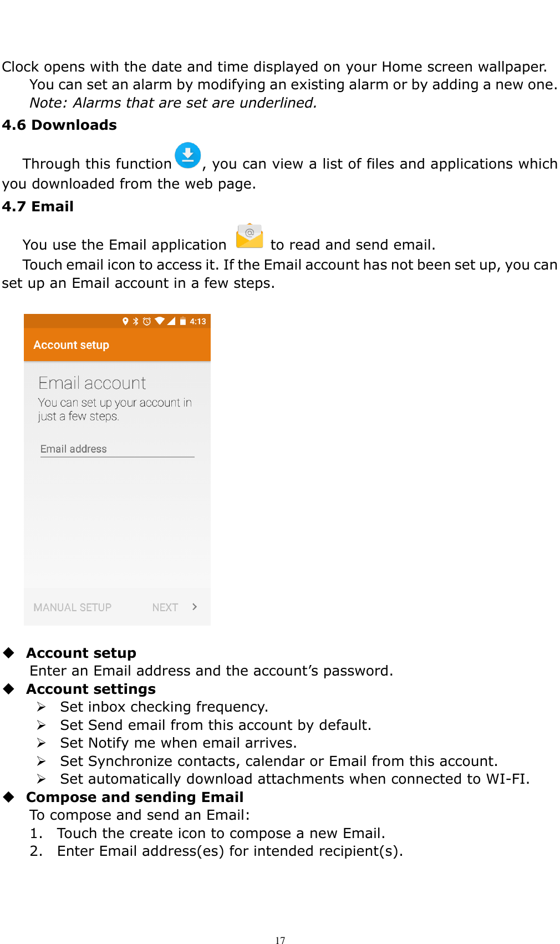The height and width of the screenshot is (944, 560).
Task: Click the 4.7 Email section heading
Action: 38,206
